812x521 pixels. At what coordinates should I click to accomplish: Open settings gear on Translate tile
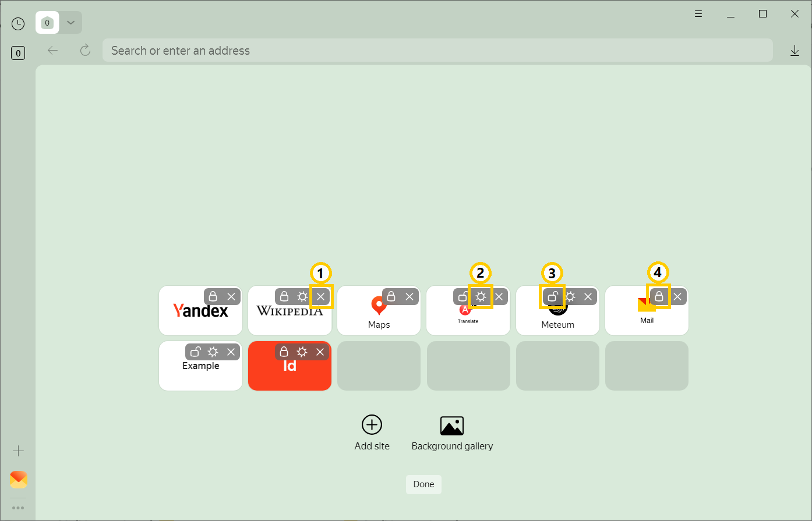[481, 297]
